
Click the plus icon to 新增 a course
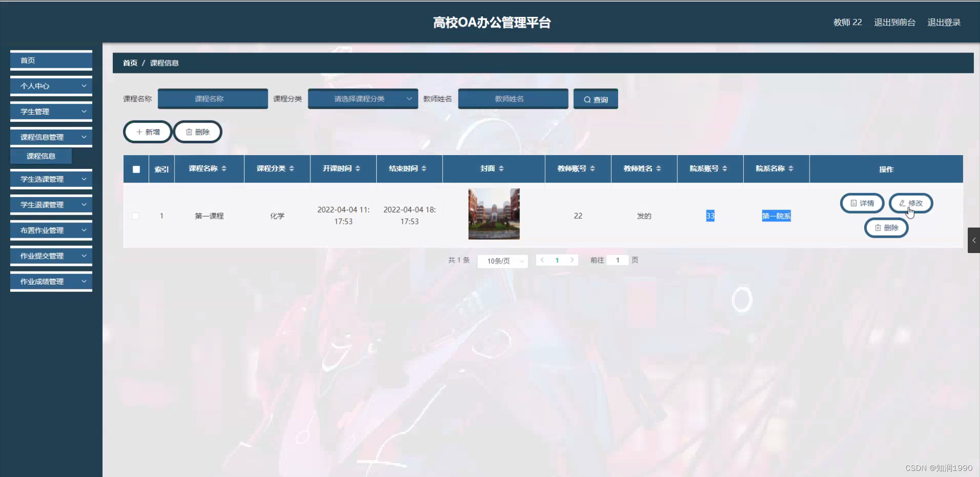[140, 132]
